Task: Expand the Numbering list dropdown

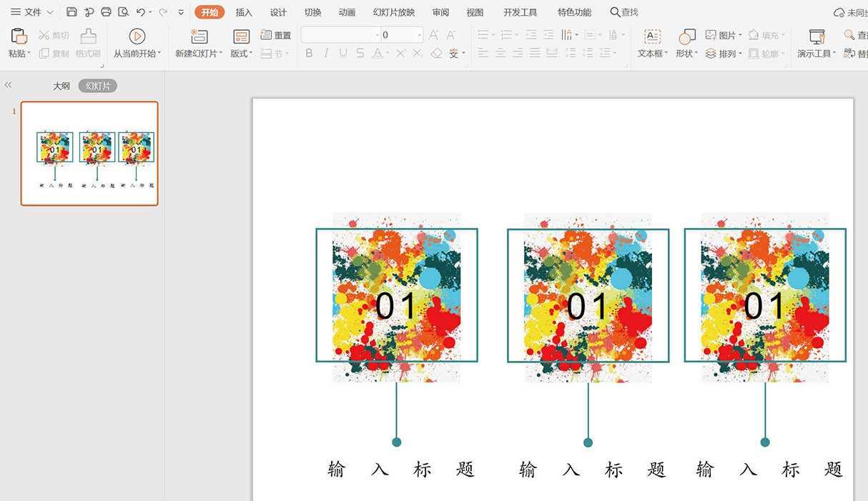Action: [517, 35]
